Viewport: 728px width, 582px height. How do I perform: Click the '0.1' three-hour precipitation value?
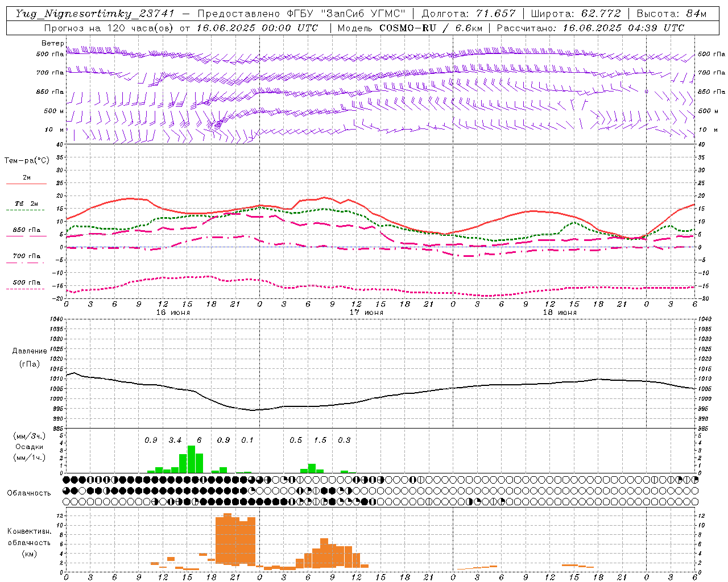click(247, 440)
